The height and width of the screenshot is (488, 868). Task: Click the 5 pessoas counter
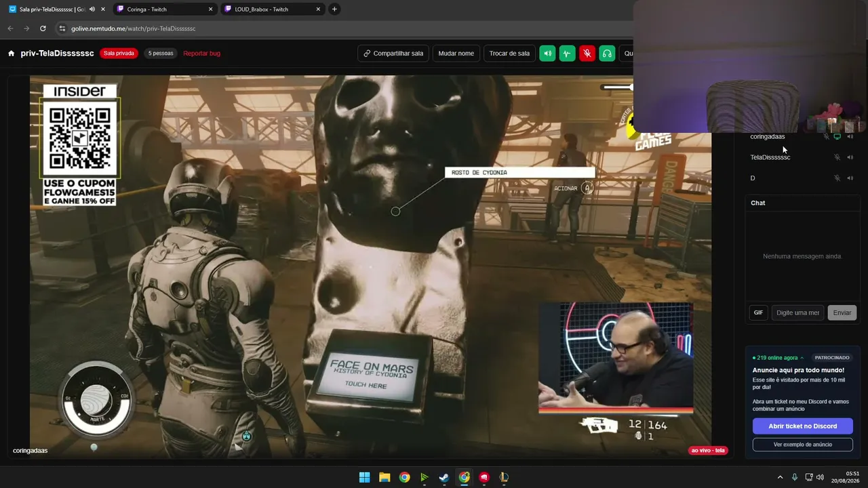click(x=161, y=54)
